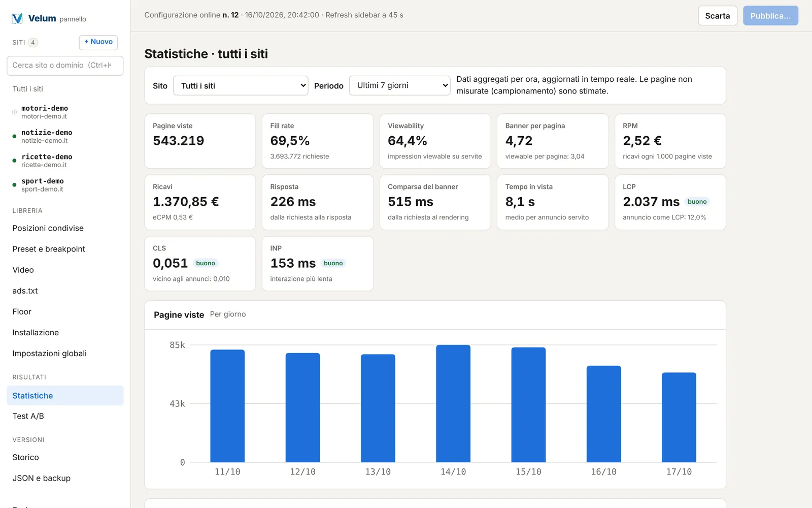Viewport: 812px width, 508px height.
Task: Click the 11/10 bar in the chart
Action: click(x=227, y=406)
